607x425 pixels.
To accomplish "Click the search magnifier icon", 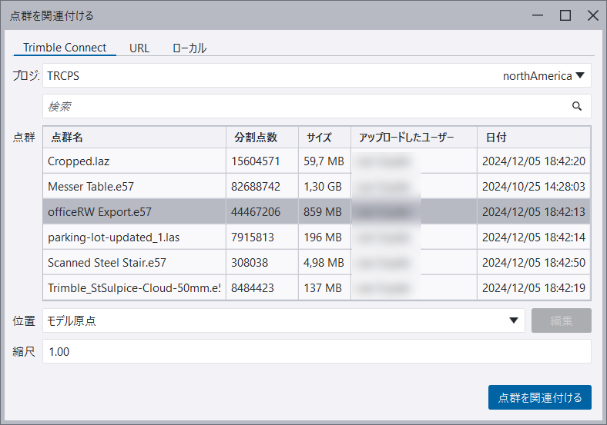I will (x=577, y=106).
